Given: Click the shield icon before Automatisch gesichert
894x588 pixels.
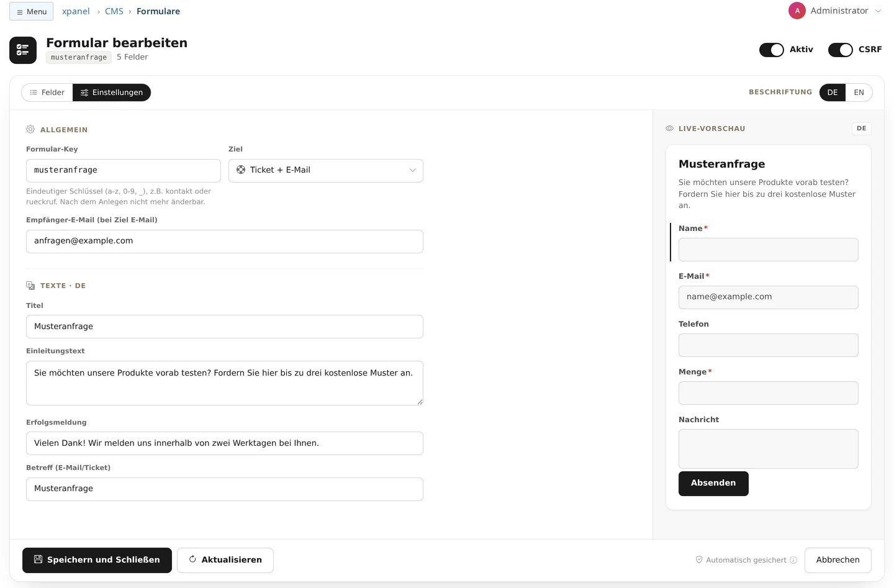Looking at the screenshot, I should point(699,560).
